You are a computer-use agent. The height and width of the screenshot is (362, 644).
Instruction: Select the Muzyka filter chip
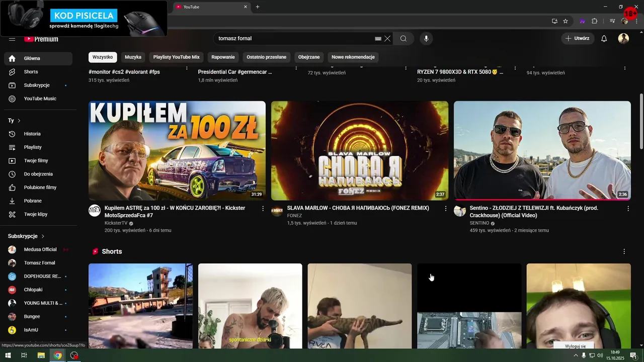point(133,57)
